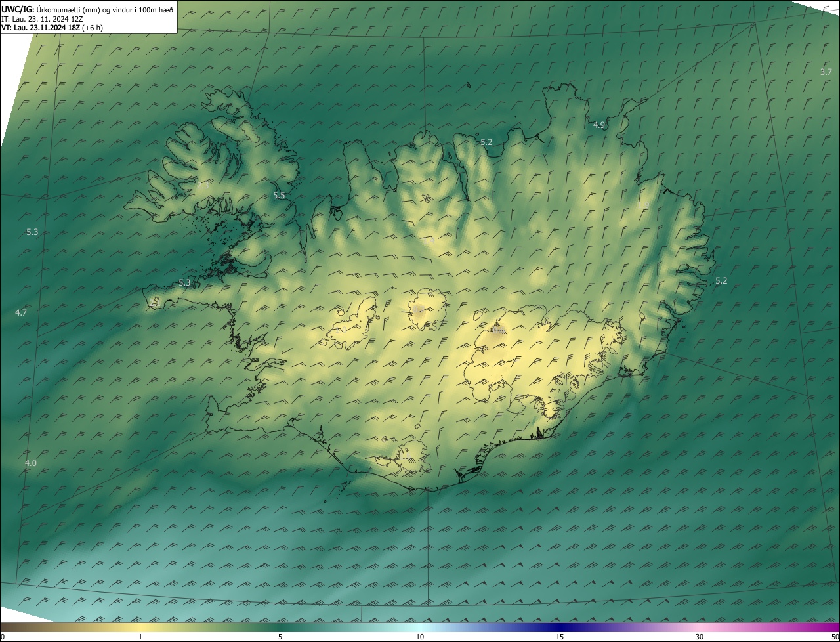840x642 pixels.
Task: Click the 5.3 value over the western ocean
Action: (x=32, y=232)
